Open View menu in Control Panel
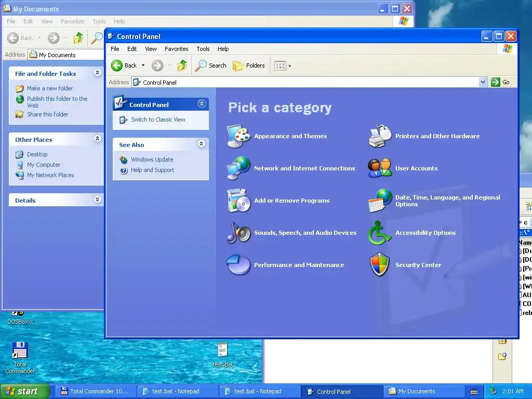The width and height of the screenshot is (532, 399). (x=151, y=49)
